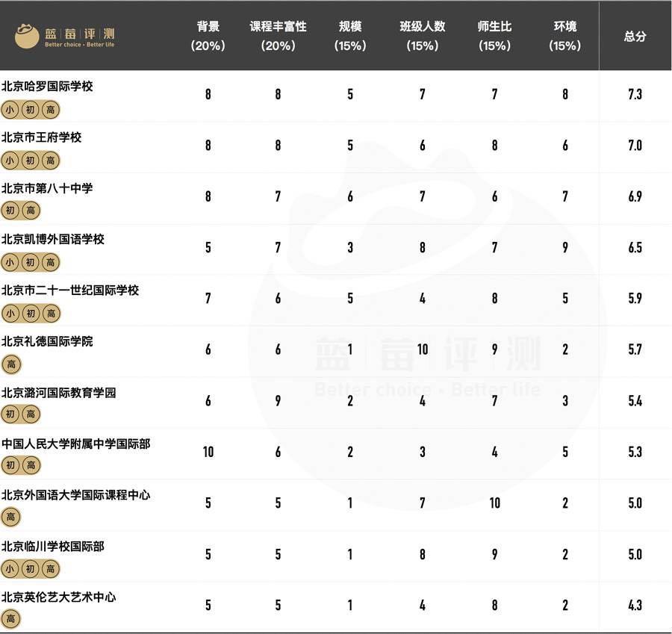Screen dimensions: 672x634
Task: Click the 初 badge under 北京临川学校国际部
Action: point(31,568)
